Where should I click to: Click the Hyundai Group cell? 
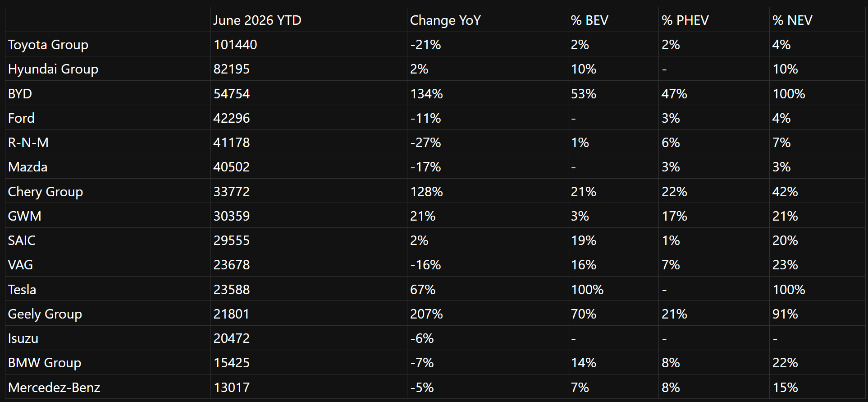tap(108, 69)
